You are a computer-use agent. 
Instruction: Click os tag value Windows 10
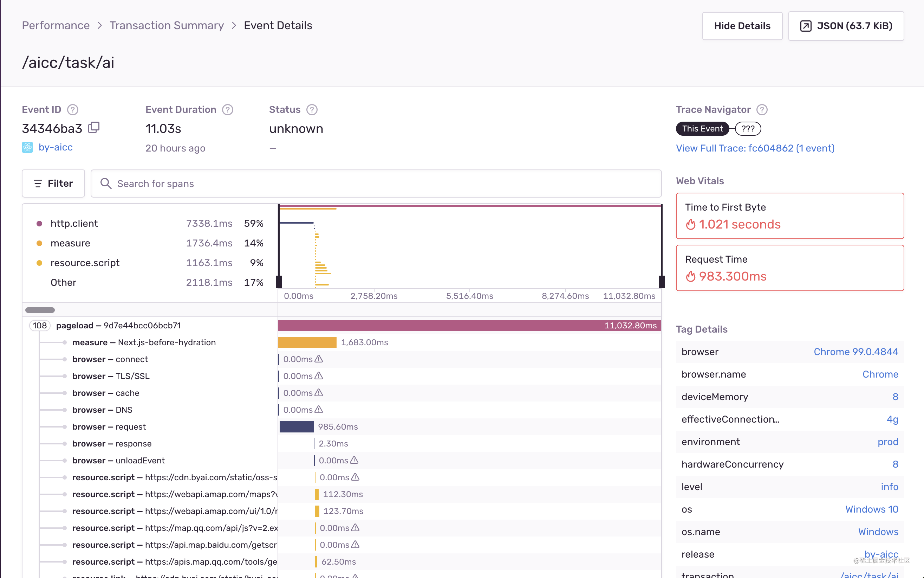tap(872, 509)
